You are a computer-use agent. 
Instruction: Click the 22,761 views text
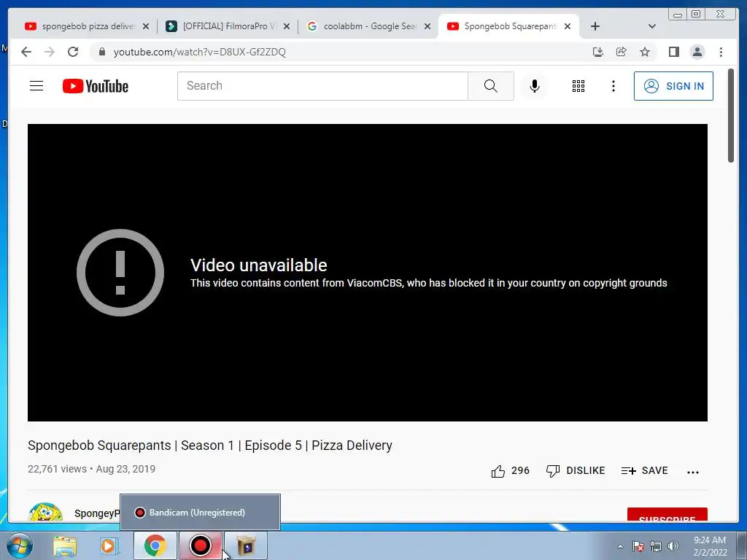click(57, 469)
